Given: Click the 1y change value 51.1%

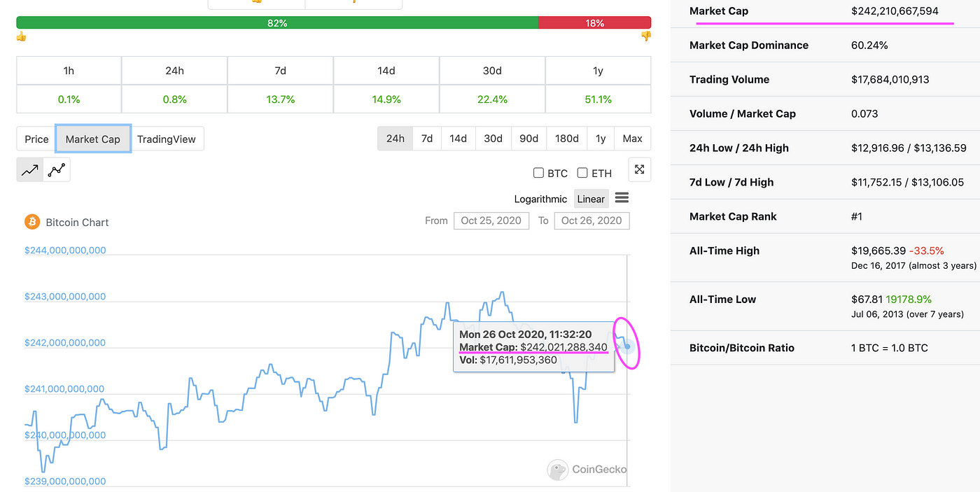Looking at the screenshot, I should click(x=598, y=99).
